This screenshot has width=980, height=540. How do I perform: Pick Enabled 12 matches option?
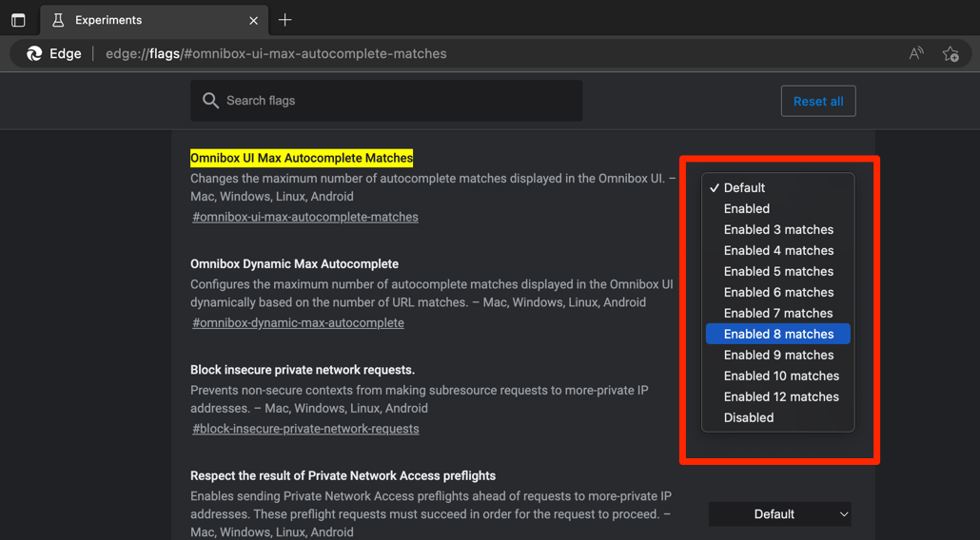(781, 397)
